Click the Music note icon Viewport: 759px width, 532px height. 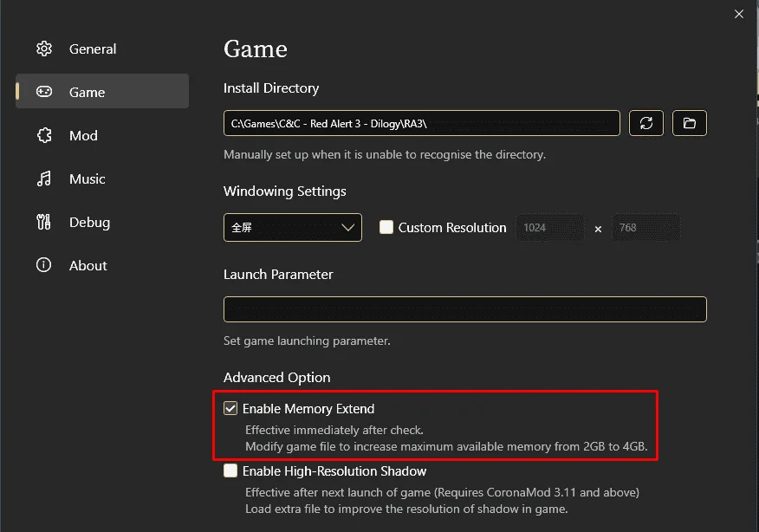[44, 178]
